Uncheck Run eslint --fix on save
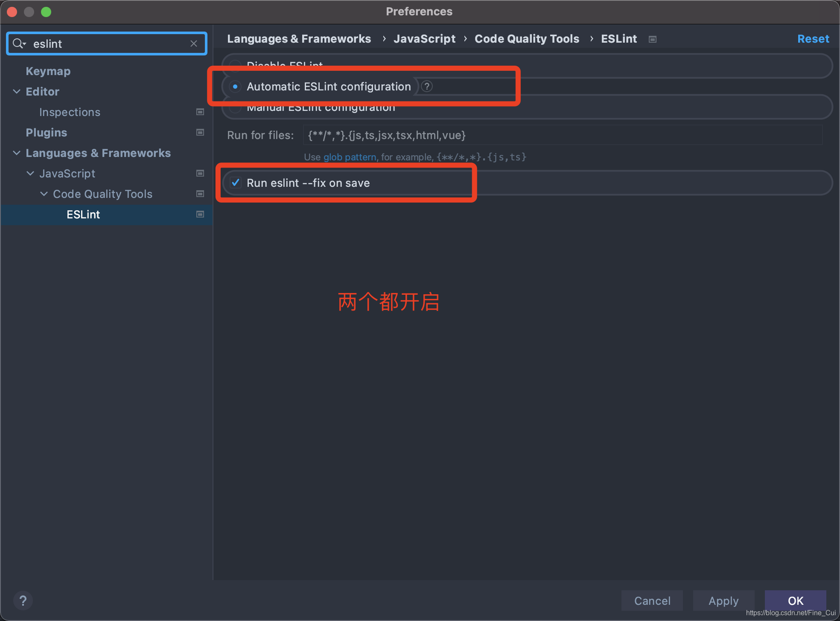Image resolution: width=840 pixels, height=621 pixels. (x=236, y=183)
